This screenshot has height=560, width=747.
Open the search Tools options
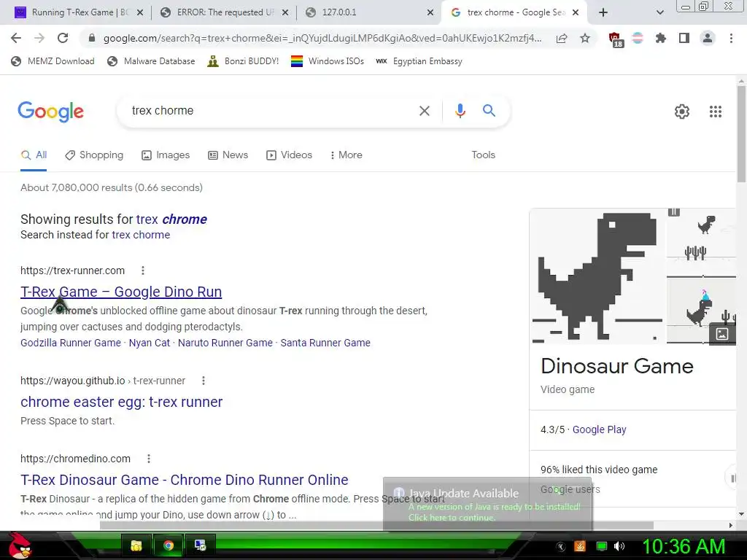coord(483,155)
